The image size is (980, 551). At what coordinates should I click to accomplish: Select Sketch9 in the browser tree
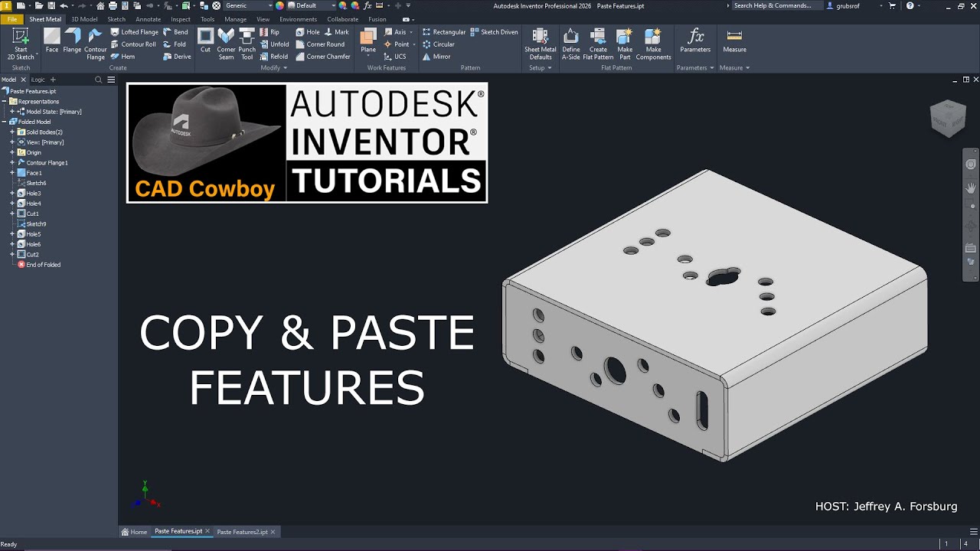(x=32, y=224)
